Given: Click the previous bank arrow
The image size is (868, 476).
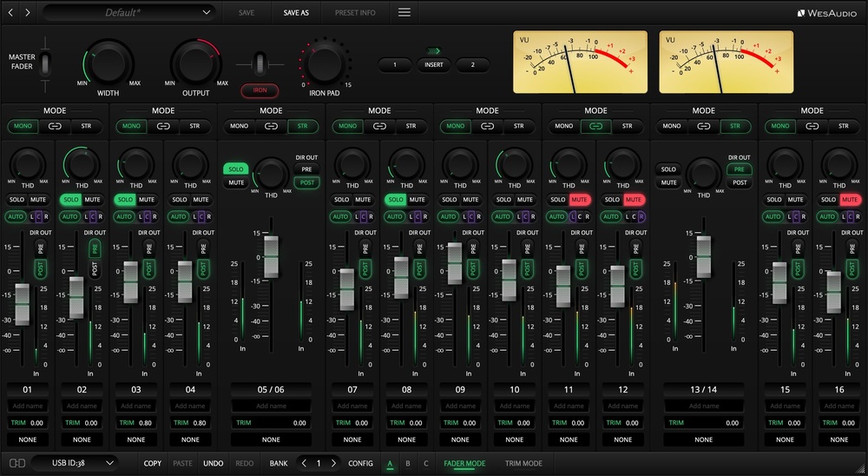Looking at the screenshot, I should point(304,464).
